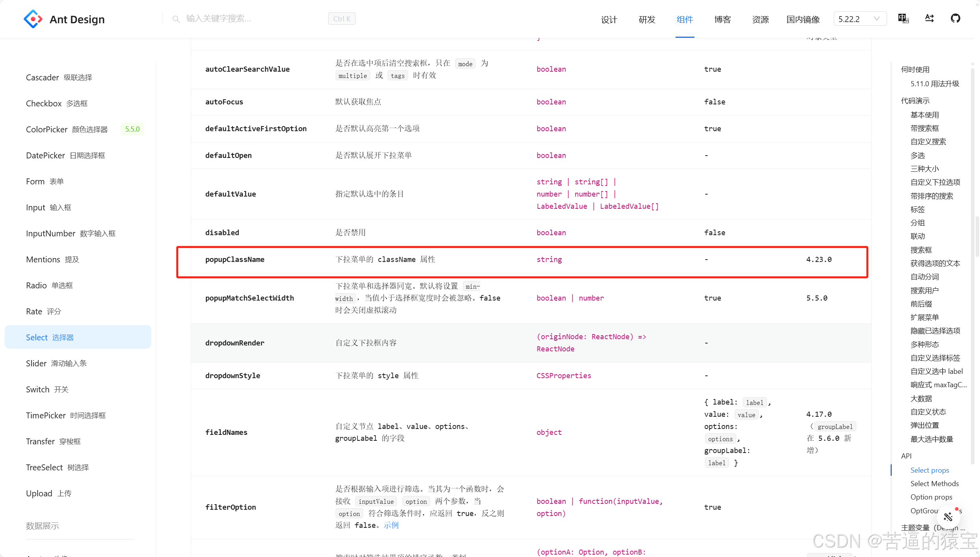Select the 组件 tab in top navigation
The height and width of the screenshot is (557, 980).
tap(685, 19)
